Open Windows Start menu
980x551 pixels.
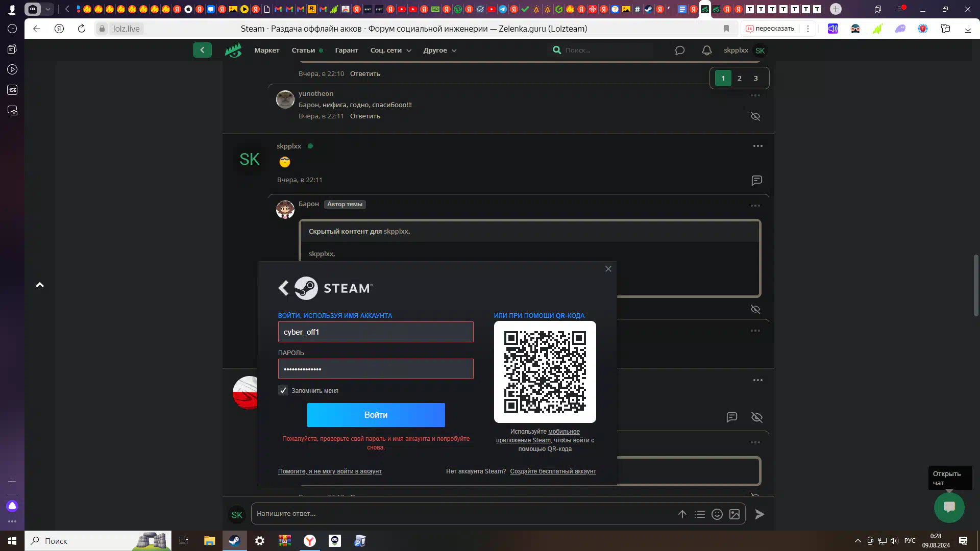point(12,541)
